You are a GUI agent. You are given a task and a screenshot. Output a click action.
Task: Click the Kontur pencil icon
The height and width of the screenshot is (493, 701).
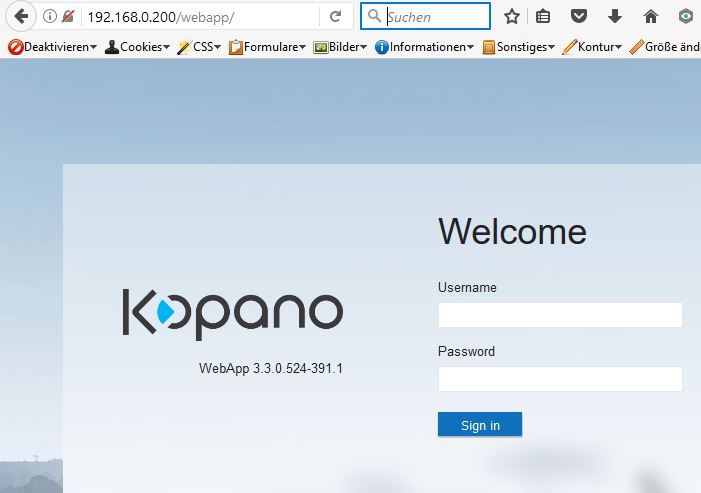[569, 47]
